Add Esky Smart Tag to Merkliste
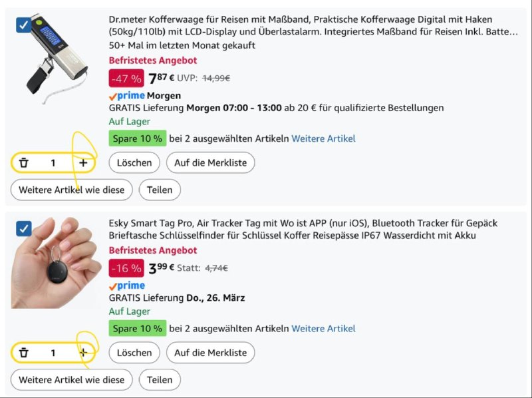Image resolution: width=532 pixels, height=398 pixels. pos(210,353)
